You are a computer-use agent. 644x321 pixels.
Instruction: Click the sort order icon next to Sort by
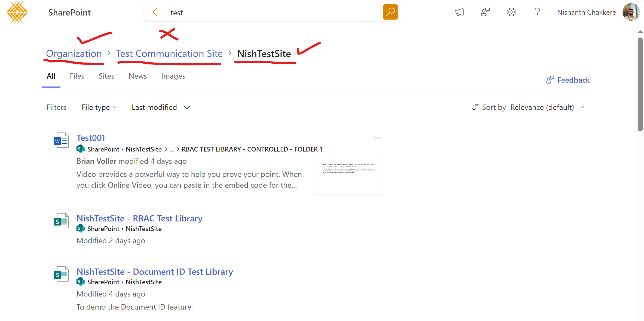[x=475, y=107]
